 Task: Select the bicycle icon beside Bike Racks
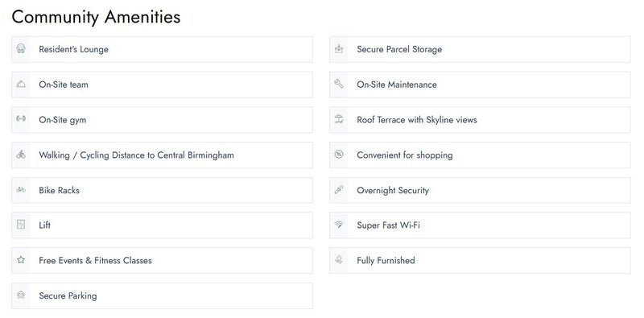point(21,190)
